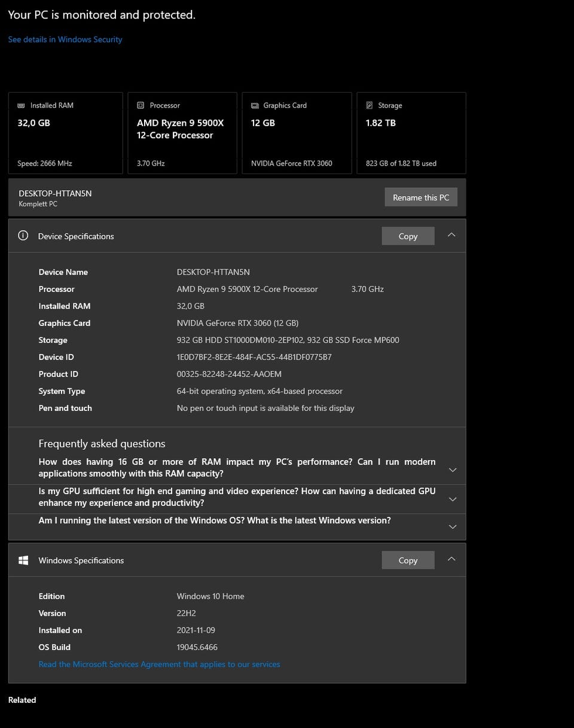Click the Windows 10 Home edition value
The height and width of the screenshot is (728, 574).
210,596
